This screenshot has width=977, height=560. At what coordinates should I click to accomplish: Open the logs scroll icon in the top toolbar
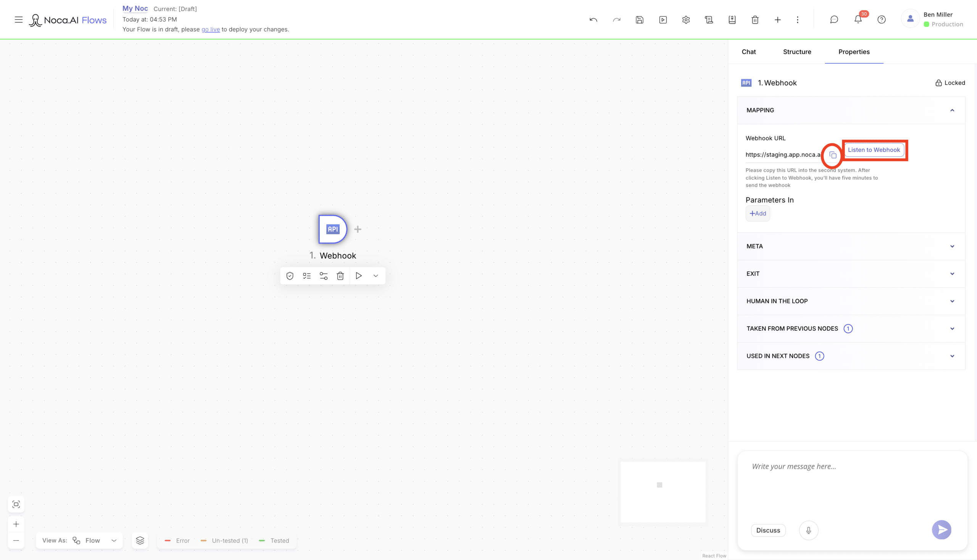pyautogui.click(x=709, y=19)
